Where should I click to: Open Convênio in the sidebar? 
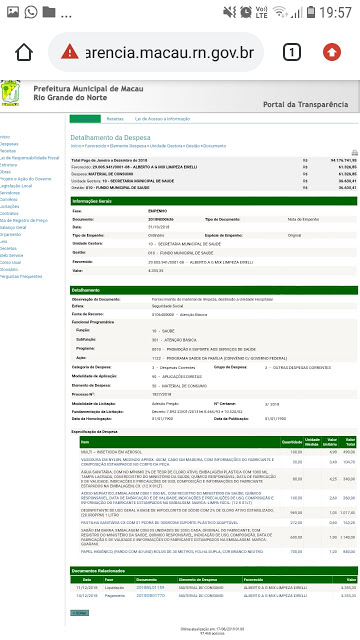pyautogui.click(x=9, y=200)
